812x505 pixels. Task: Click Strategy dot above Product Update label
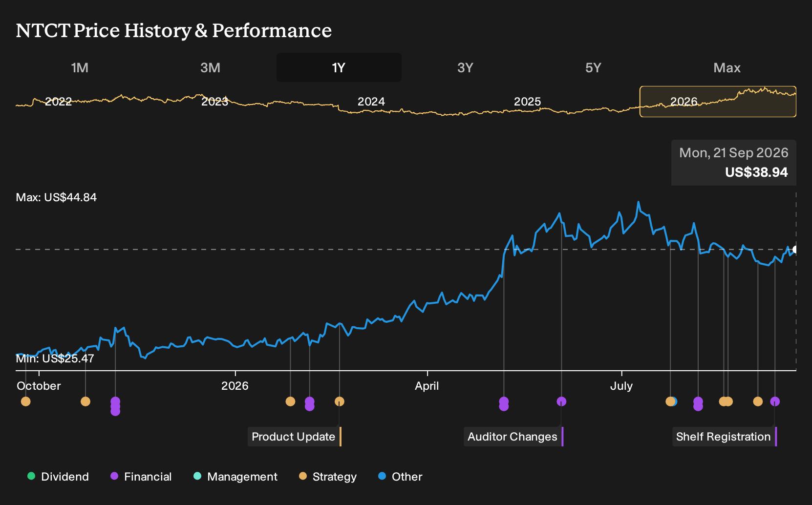pos(340,401)
